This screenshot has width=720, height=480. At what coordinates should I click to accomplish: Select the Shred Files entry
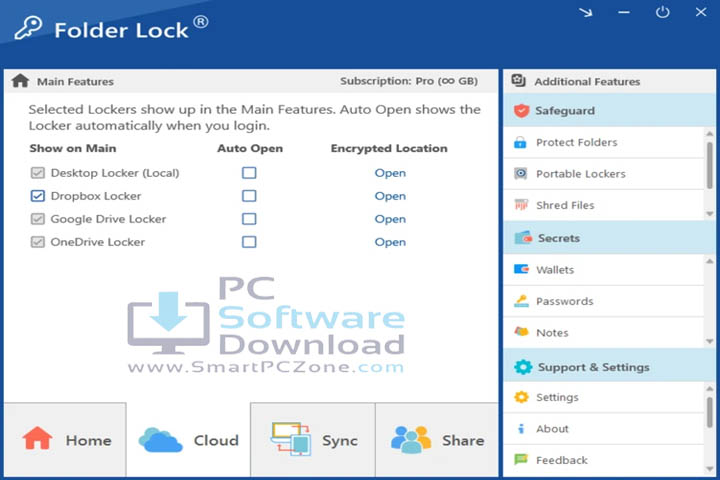point(604,205)
